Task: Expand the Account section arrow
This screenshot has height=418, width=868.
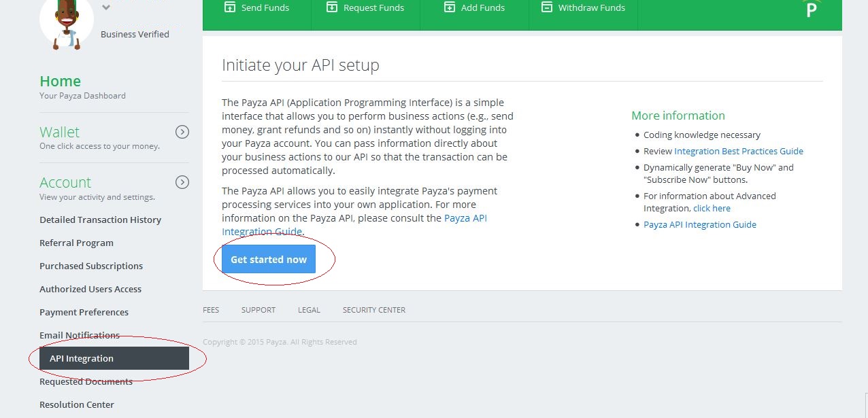Action: click(182, 182)
